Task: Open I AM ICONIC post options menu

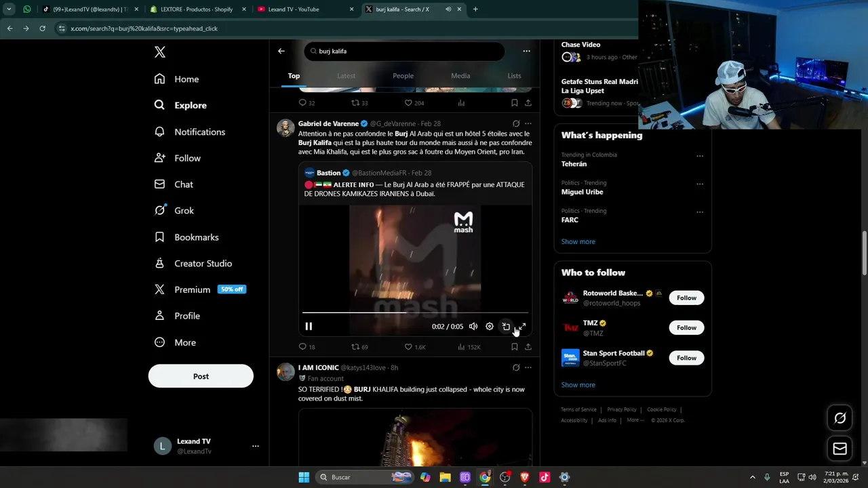Action: tap(528, 368)
